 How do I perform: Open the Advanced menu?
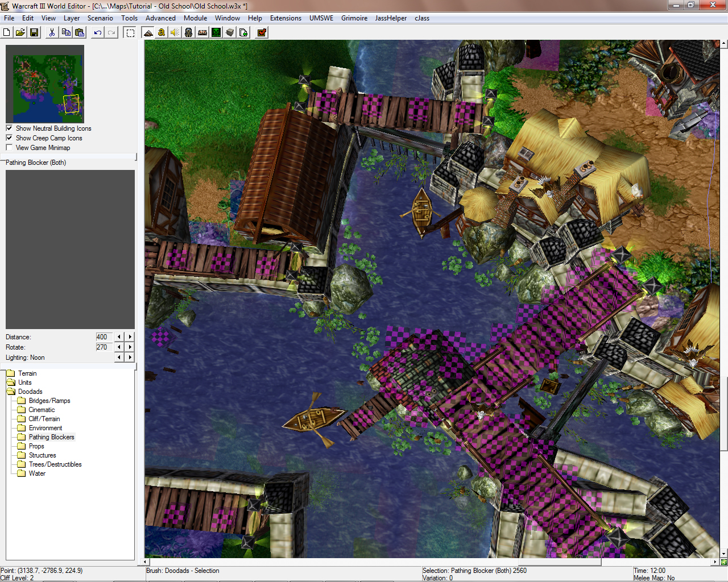[160, 18]
